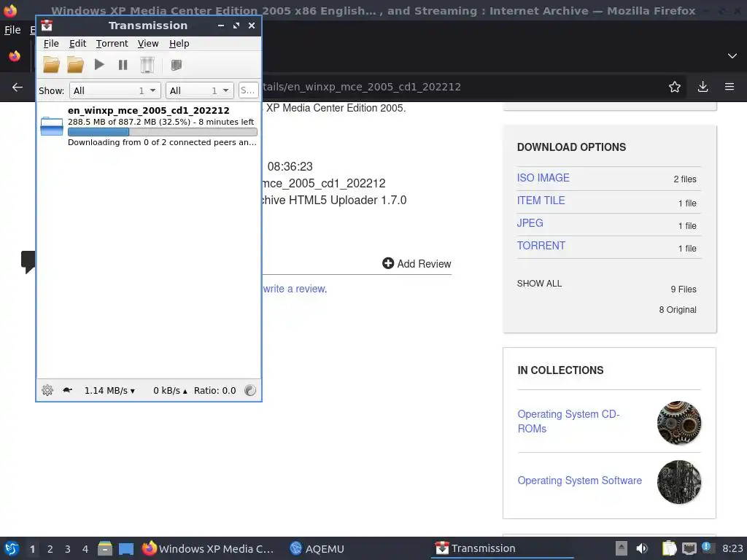
Task: Click ITEM TILE download link
Action: (x=541, y=201)
